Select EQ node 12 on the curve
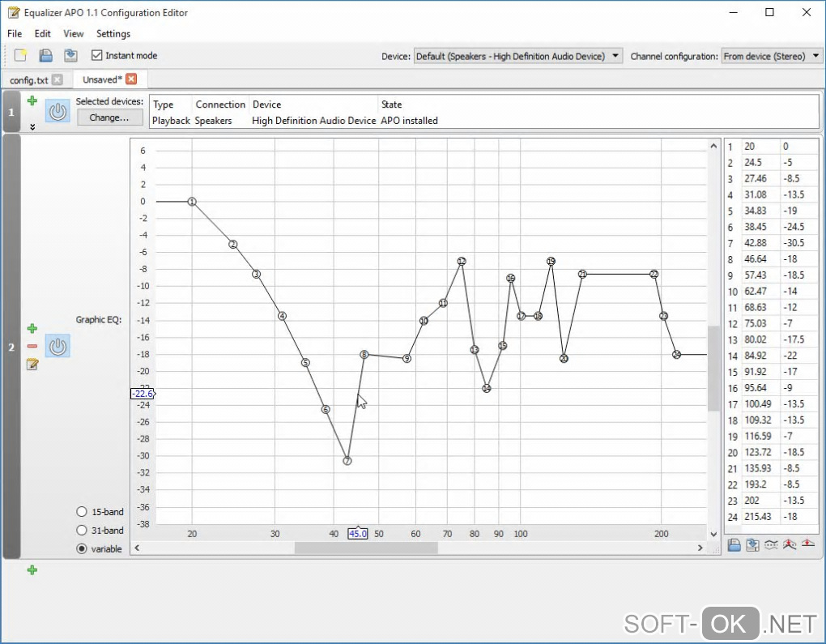 click(462, 262)
